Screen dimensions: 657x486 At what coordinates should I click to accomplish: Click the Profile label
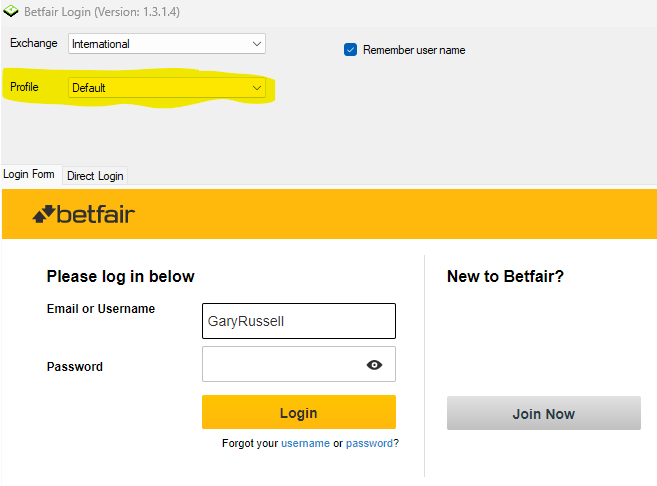click(24, 87)
